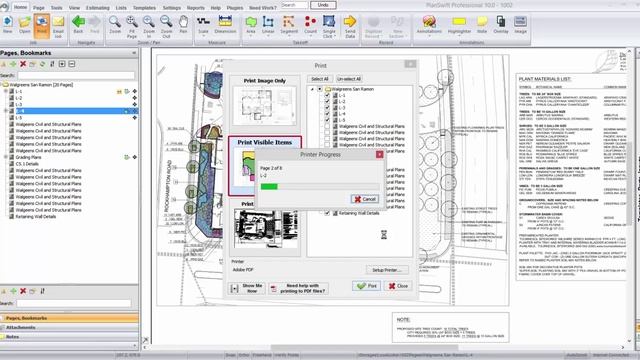The height and width of the screenshot is (360, 640).
Task: Uncheck L-2 in the Print dialog
Action: pos(327,101)
